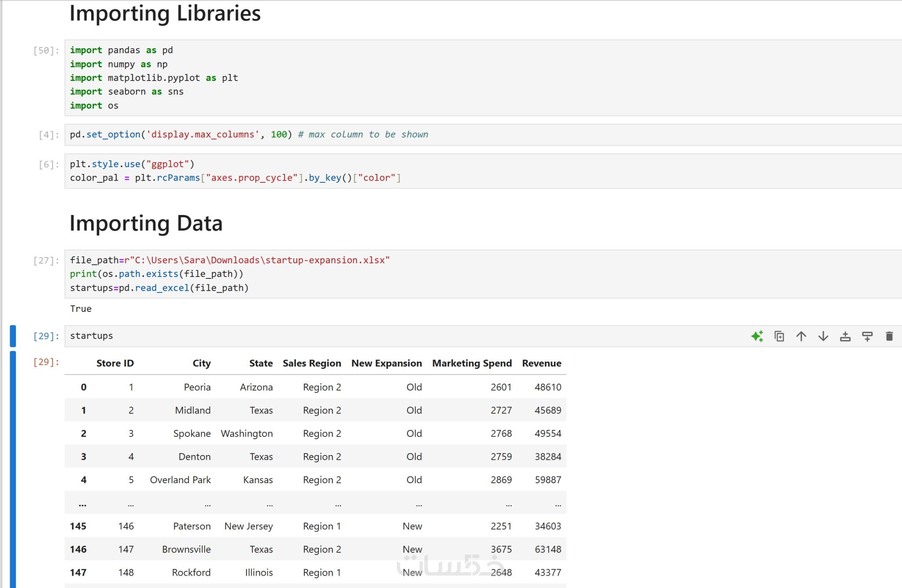
Task: Click the [29] input prompt label
Action: (x=46, y=336)
